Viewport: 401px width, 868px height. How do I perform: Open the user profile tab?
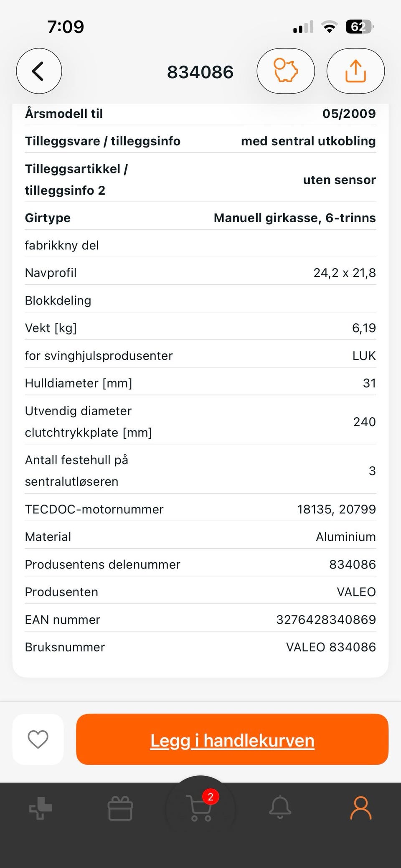point(360,808)
